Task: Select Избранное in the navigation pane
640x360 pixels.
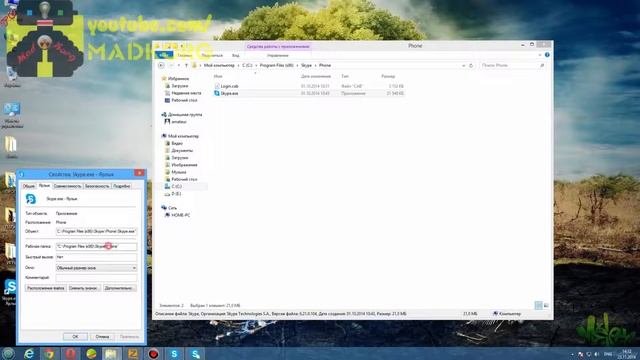Action: pos(178,78)
